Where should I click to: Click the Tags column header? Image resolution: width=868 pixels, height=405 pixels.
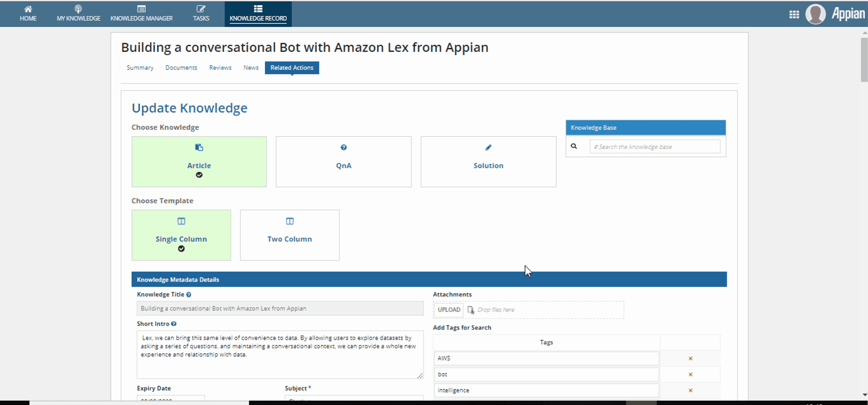click(x=546, y=342)
